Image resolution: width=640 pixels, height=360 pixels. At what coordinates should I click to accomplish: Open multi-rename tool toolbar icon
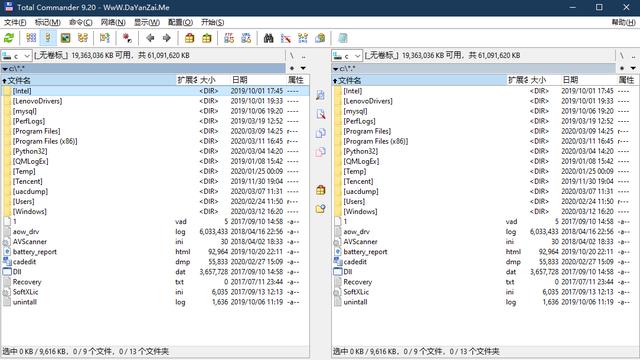286,38
